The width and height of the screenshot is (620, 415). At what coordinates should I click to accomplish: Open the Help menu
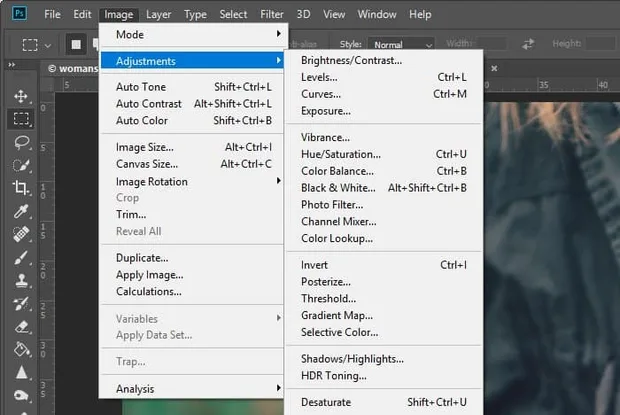(420, 15)
